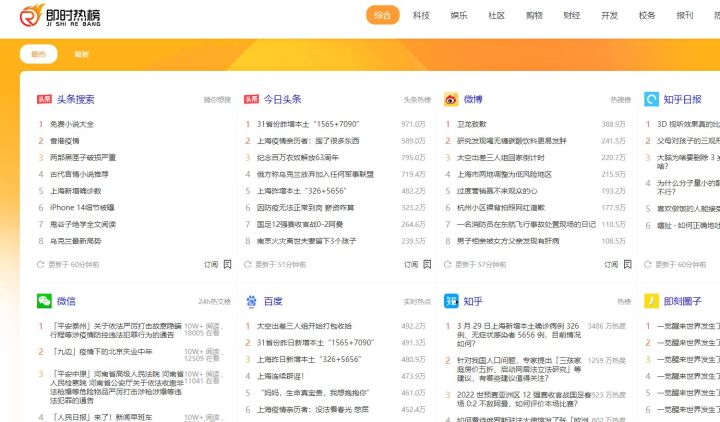
Task: Refresh the 知乎日报 card via refresh icon
Action: [x=647, y=264]
